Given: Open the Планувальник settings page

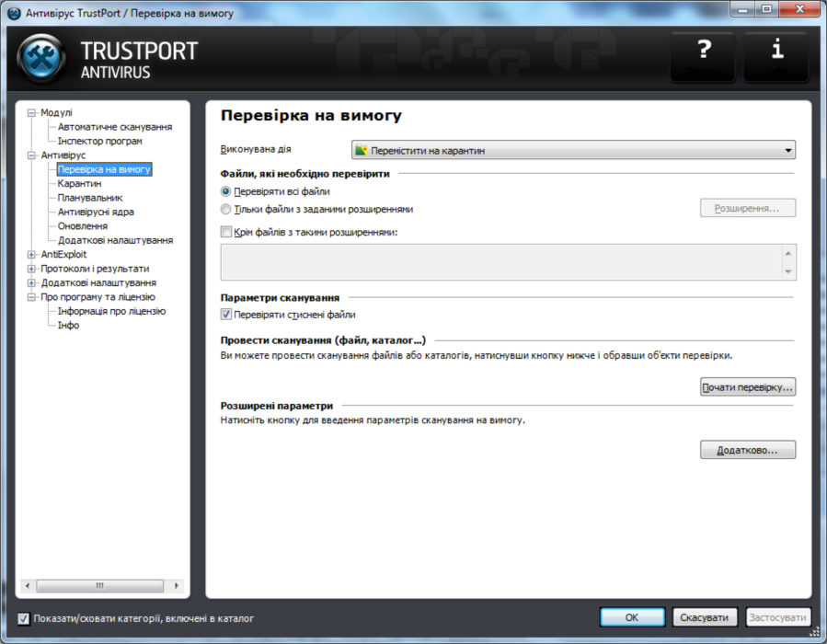Looking at the screenshot, I should coord(86,196).
